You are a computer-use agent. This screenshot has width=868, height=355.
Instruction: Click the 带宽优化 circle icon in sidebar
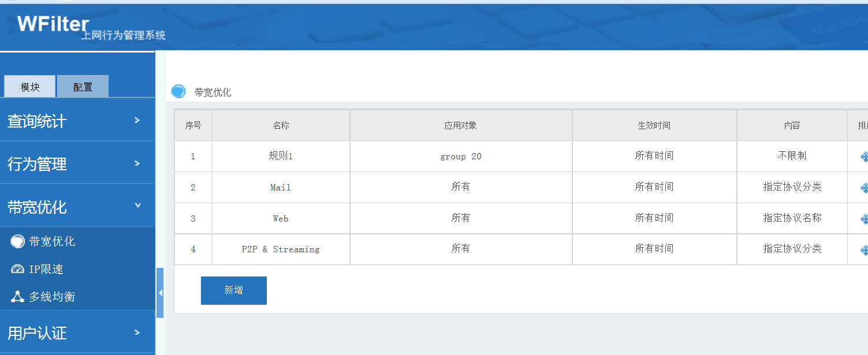(x=17, y=242)
